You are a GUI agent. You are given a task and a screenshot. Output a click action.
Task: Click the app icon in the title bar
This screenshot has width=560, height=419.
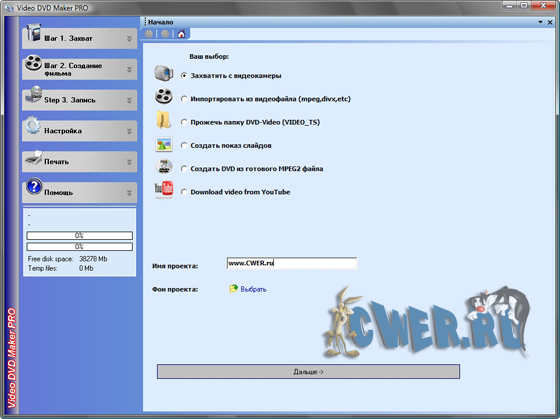coord(9,8)
